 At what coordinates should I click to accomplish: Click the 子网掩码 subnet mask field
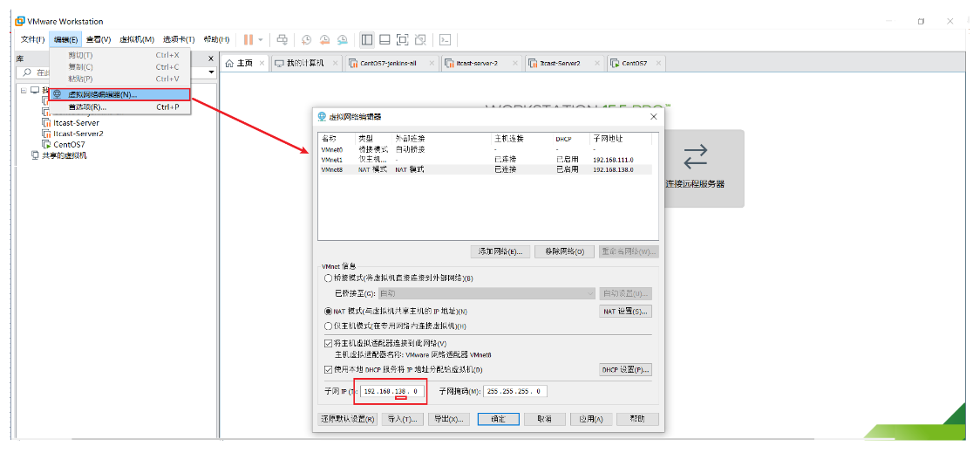(515, 391)
